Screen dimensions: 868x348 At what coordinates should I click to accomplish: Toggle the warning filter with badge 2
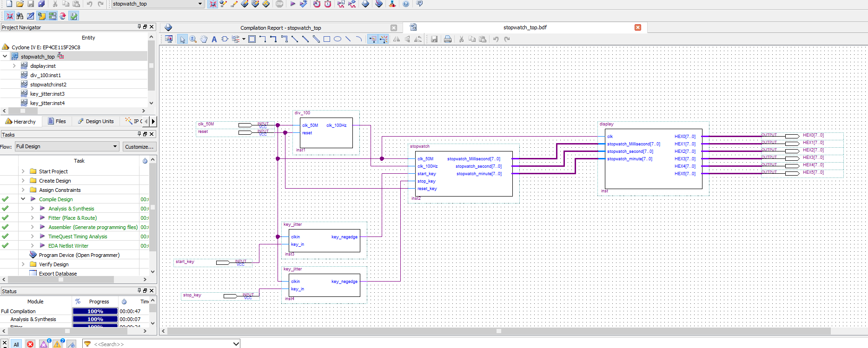point(58,344)
